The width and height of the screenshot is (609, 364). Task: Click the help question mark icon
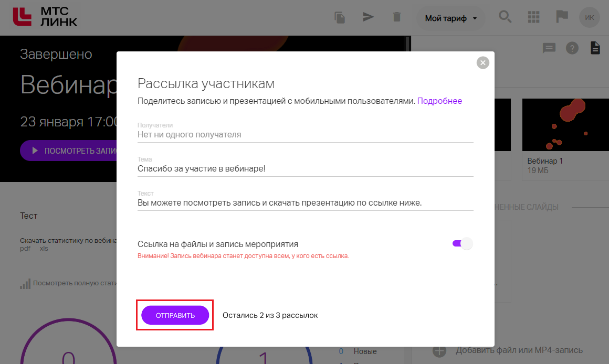[x=572, y=48]
